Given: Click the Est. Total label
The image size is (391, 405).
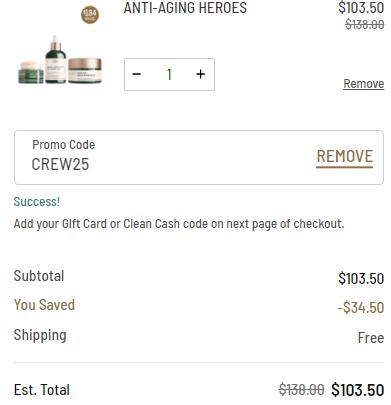Looking at the screenshot, I should coord(42,390).
